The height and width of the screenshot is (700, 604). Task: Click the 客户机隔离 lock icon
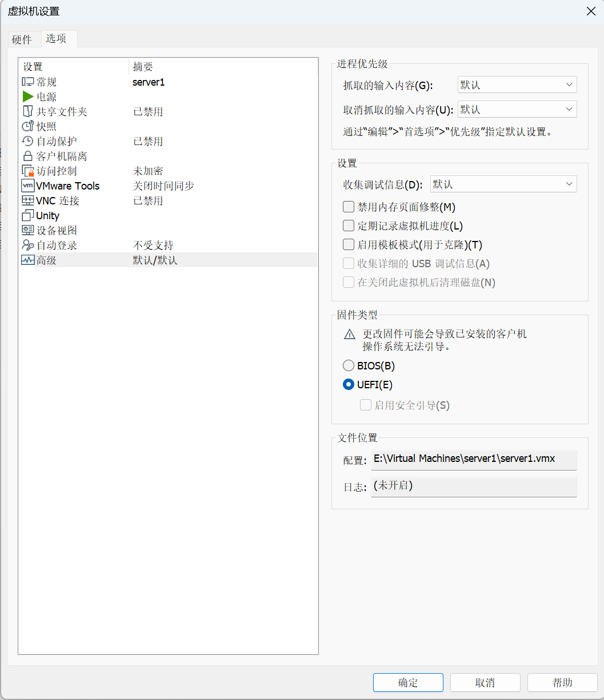coord(28,156)
